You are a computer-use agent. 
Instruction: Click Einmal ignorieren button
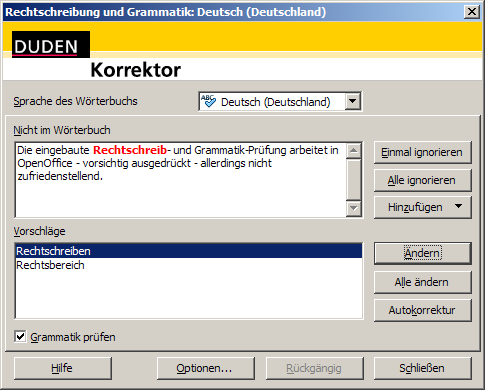coord(422,152)
